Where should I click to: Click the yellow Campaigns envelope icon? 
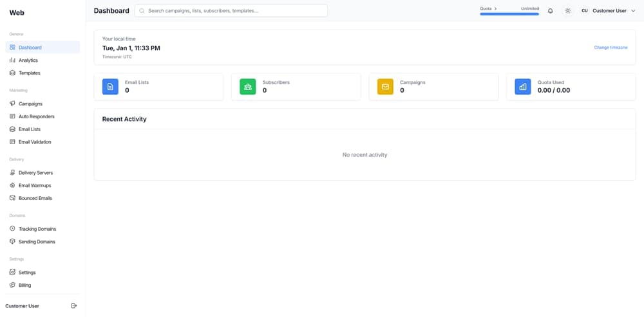click(385, 87)
